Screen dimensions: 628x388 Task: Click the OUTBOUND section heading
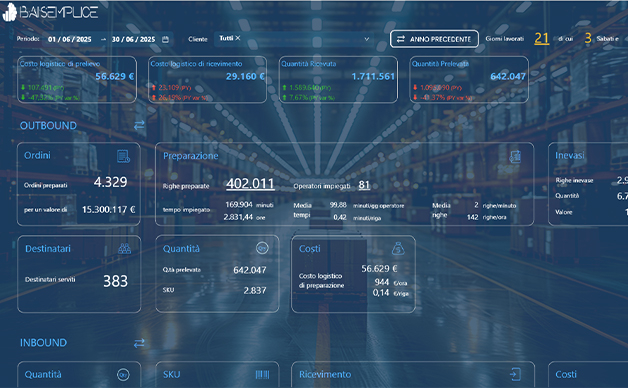[48, 126]
